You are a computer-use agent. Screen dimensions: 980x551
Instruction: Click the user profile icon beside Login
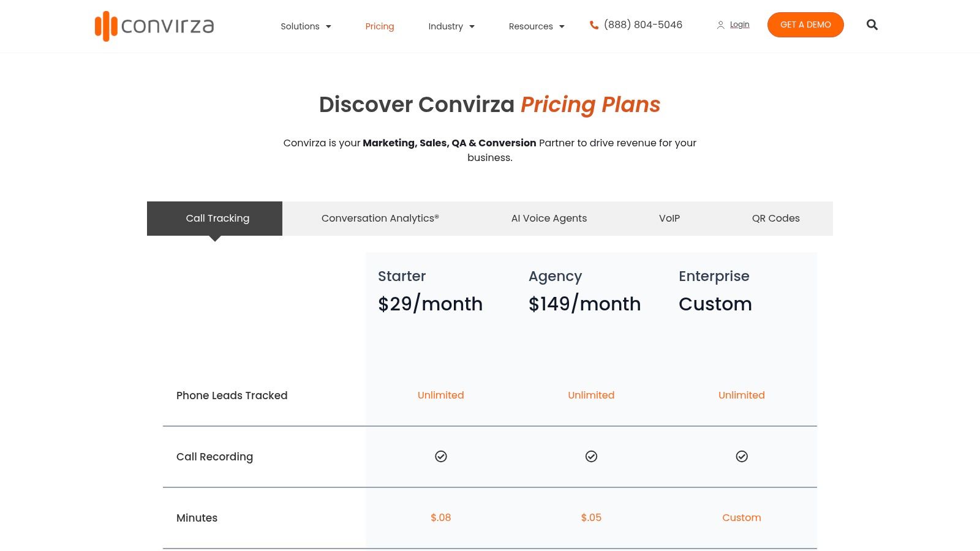721,25
